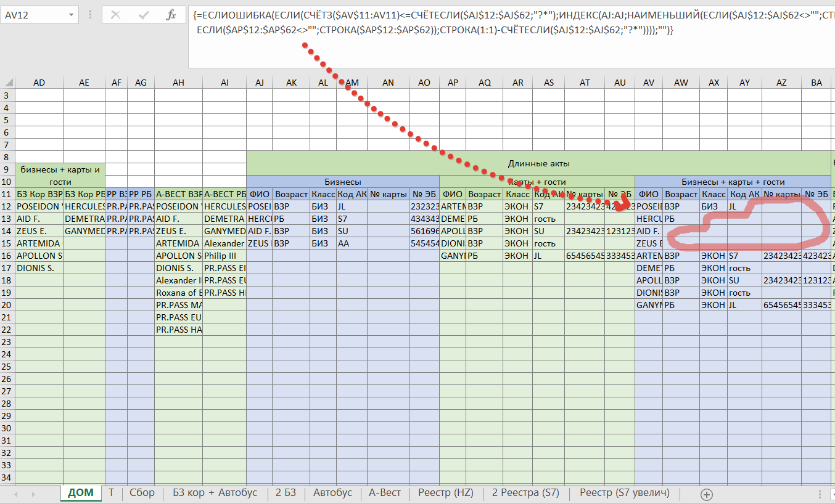
Task: Select column header AZ
Action: (781, 83)
